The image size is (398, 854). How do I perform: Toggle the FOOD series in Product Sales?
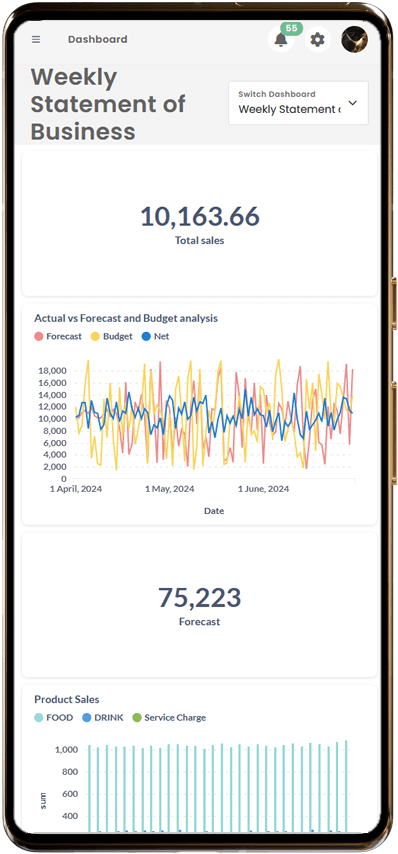(x=53, y=718)
